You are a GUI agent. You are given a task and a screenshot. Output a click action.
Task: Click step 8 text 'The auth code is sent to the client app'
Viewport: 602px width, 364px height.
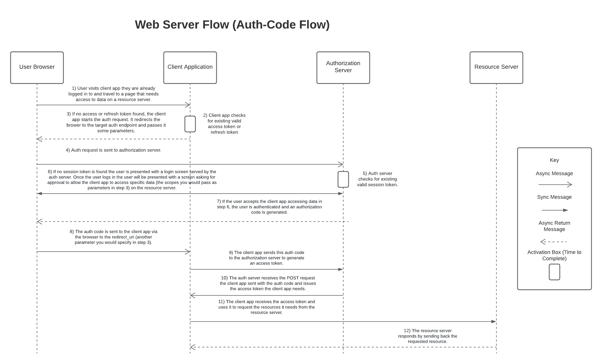tap(114, 237)
